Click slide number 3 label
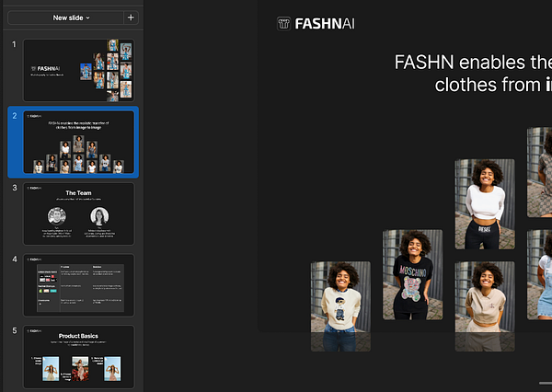 point(15,188)
